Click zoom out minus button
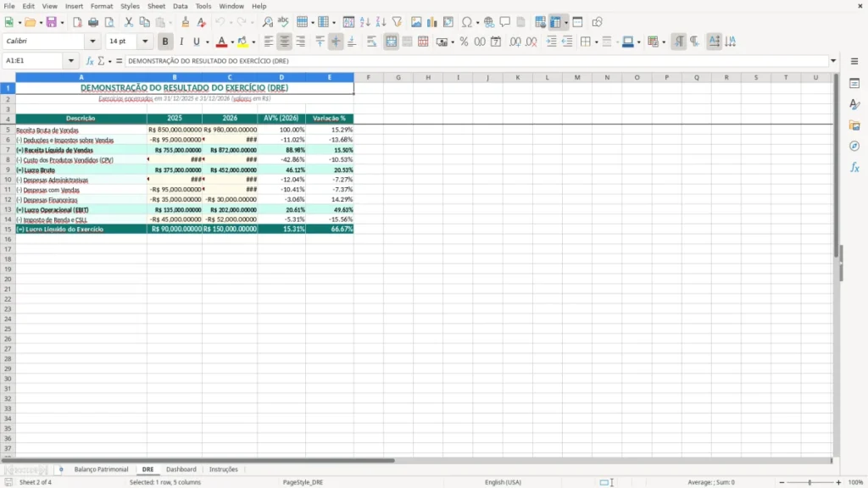This screenshot has width=868, height=488. pos(782,482)
